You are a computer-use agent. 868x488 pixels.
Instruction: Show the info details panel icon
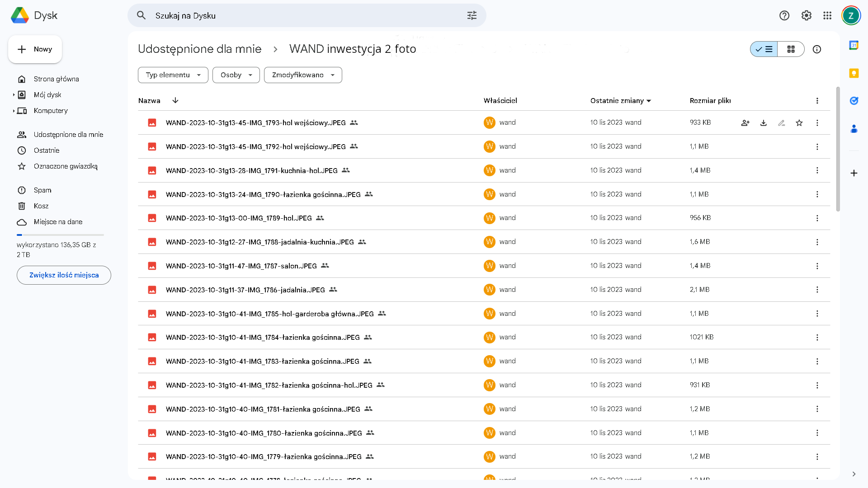[x=816, y=49]
